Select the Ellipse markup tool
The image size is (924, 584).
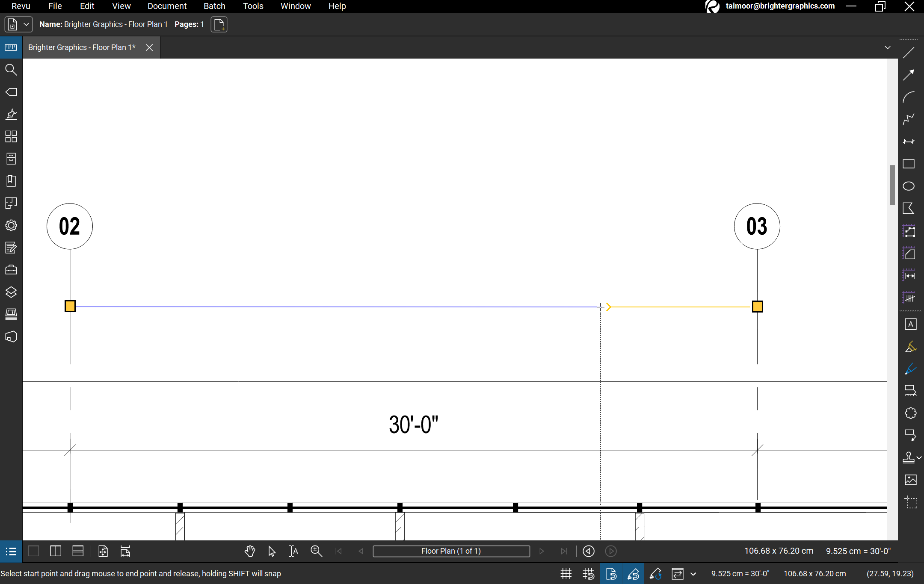(909, 186)
